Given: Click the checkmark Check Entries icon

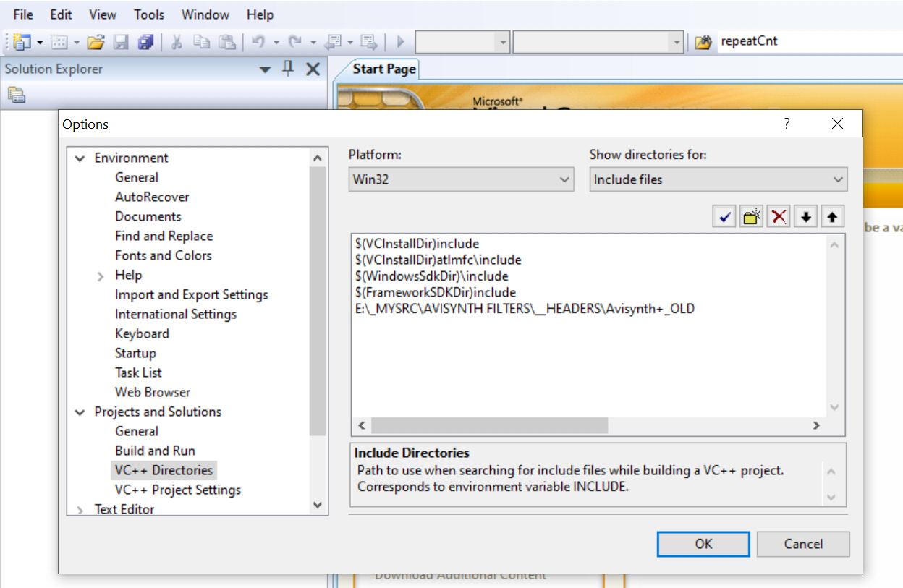Looking at the screenshot, I should (x=724, y=216).
